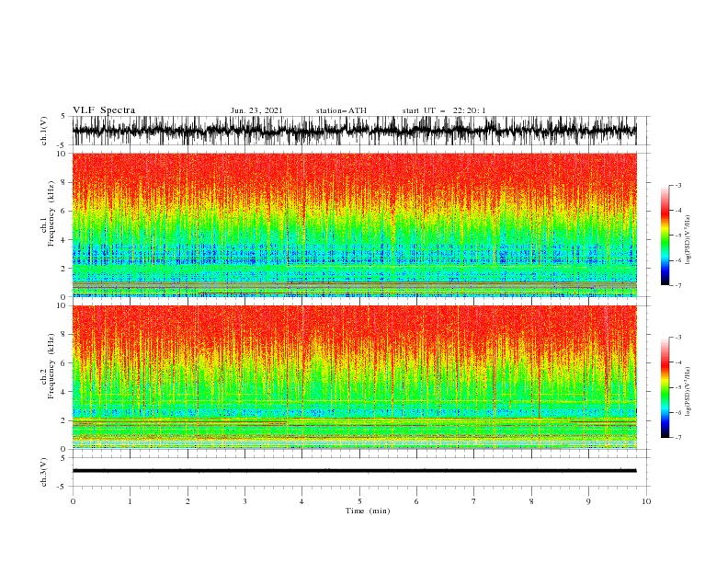Click the ch.1 waveform trace plot
The image size is (728, 563).
354,131
